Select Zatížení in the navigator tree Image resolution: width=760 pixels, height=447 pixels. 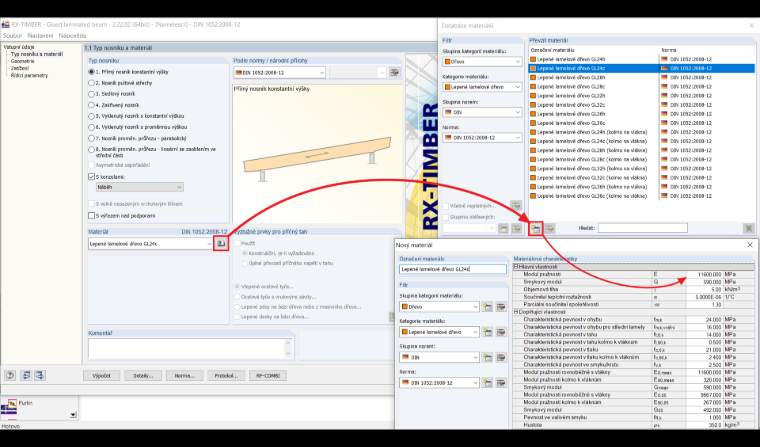pos(20,68)
